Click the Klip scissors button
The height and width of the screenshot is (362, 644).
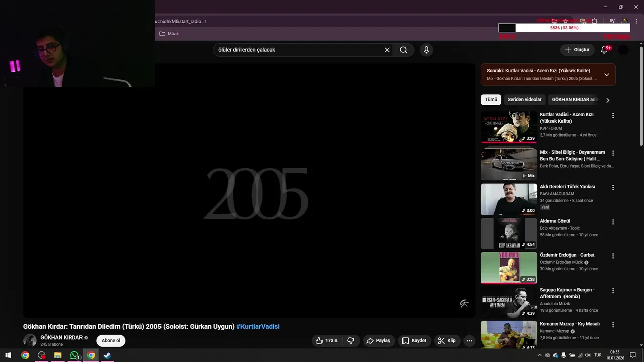pos(447,341)
